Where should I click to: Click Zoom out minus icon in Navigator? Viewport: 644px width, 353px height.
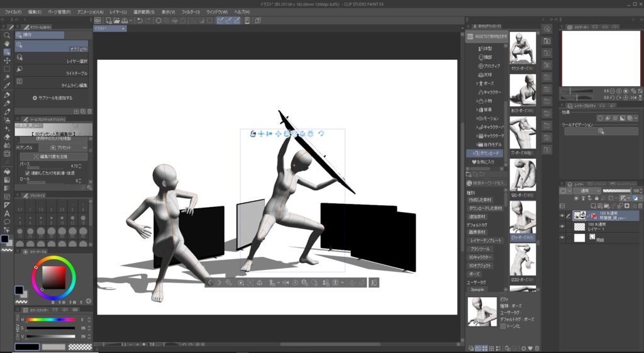pos(612,91)
